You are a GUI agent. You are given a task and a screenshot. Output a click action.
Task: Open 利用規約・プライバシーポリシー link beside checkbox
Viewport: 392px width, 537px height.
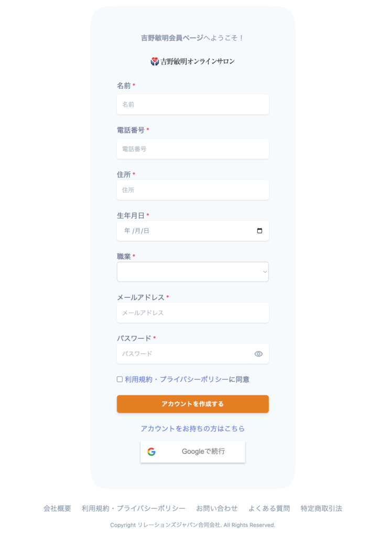point(177,379)
